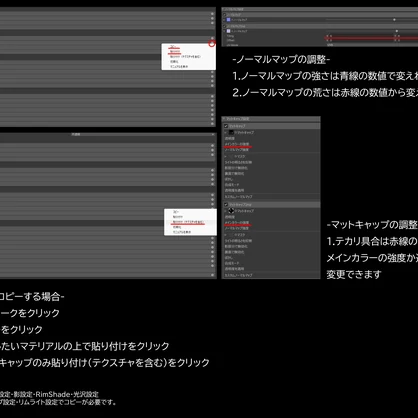
Task: Open the first black マットキャップ texture swatch
Action: tap(231, 132)
